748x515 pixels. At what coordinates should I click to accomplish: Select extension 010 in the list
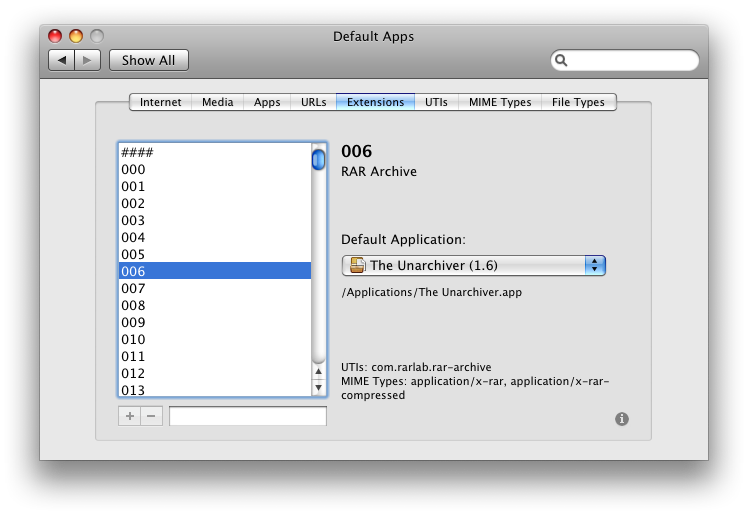(x=133, y=339)
